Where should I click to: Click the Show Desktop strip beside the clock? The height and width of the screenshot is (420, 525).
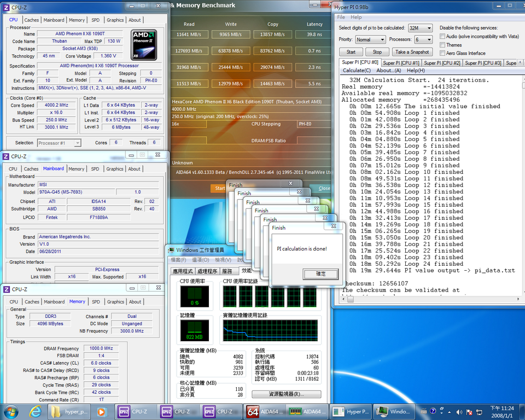pos(523,412)
